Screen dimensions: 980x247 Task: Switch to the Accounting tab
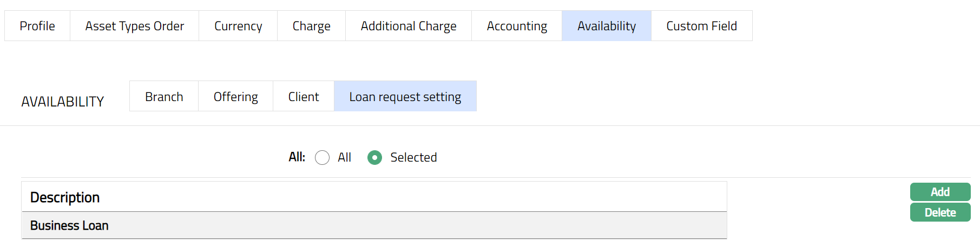517,26
